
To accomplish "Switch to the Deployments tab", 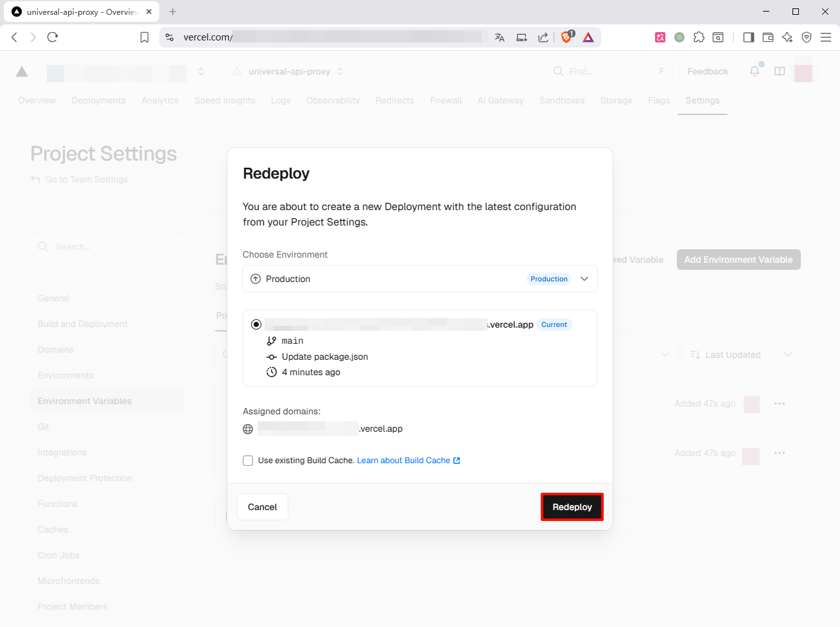I will coord(99,100).
